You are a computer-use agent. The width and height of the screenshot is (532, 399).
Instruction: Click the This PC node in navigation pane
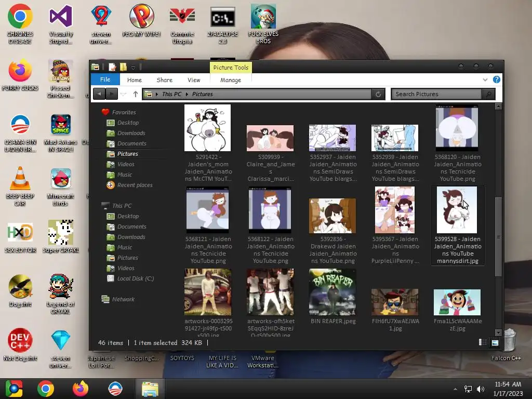[x=122, y=206]
